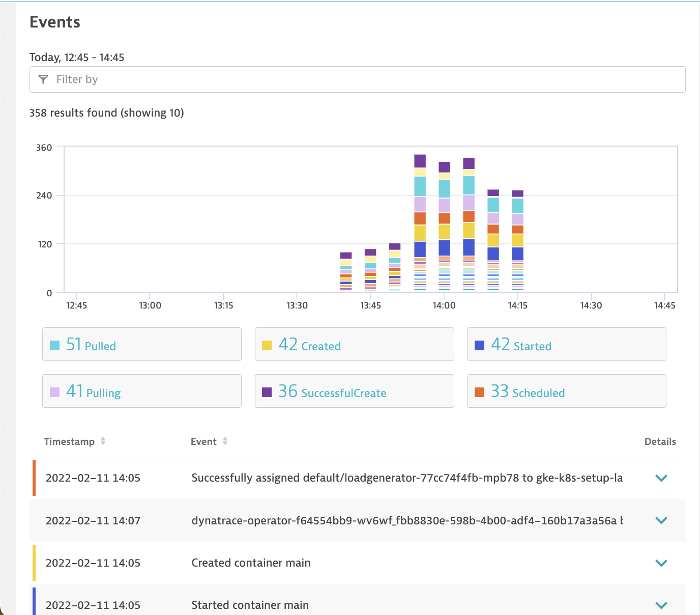700x615 pixels.
Task: Click the purple SuccessfulCreate color swatch
Action: [267, 393]
